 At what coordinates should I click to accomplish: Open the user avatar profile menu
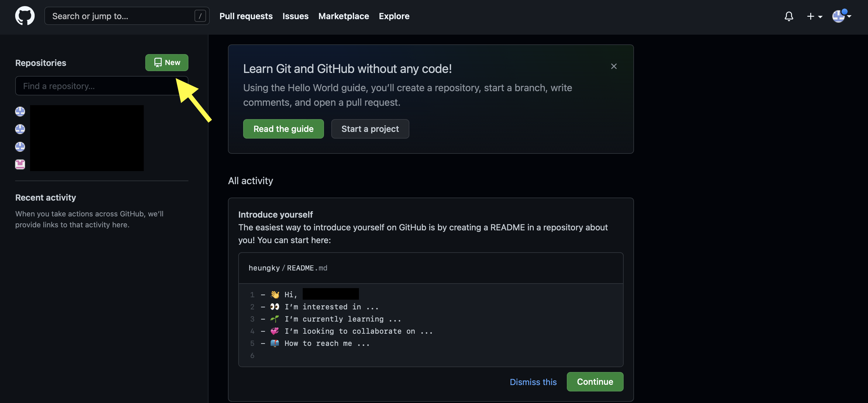coord(841,16)
